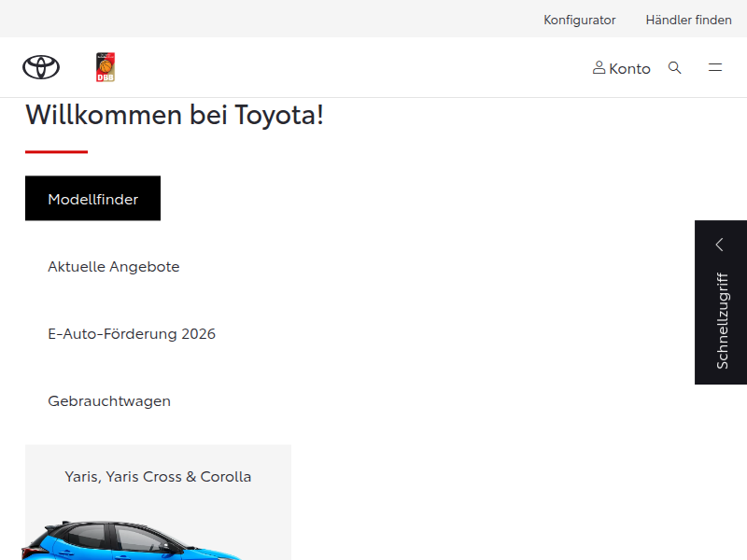The image size is (747, 560).
Task: Choose the Gebrauchtwagen item
Action: click(109, 401)
